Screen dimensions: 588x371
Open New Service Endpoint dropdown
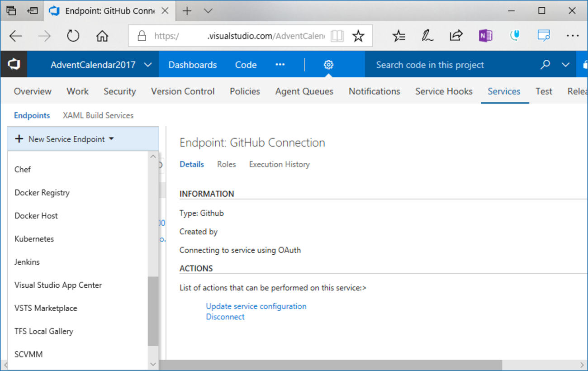point(64,139)
